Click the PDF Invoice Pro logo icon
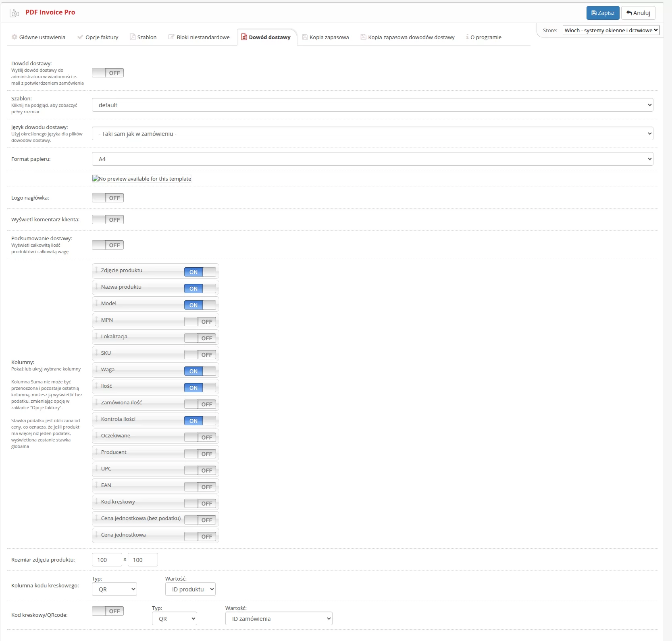 15,13
